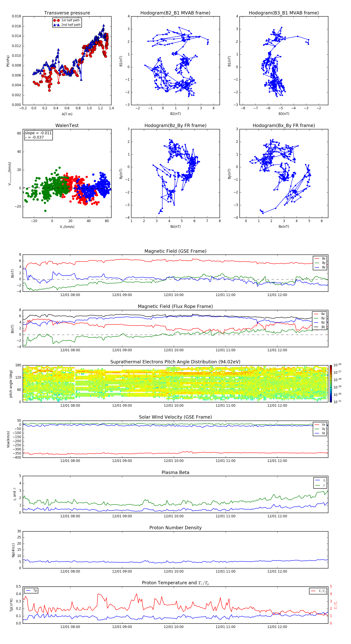Select By' in Flux Rope legend
The image size is (351, 644).
pyautogui.click(x=320, y=318)
